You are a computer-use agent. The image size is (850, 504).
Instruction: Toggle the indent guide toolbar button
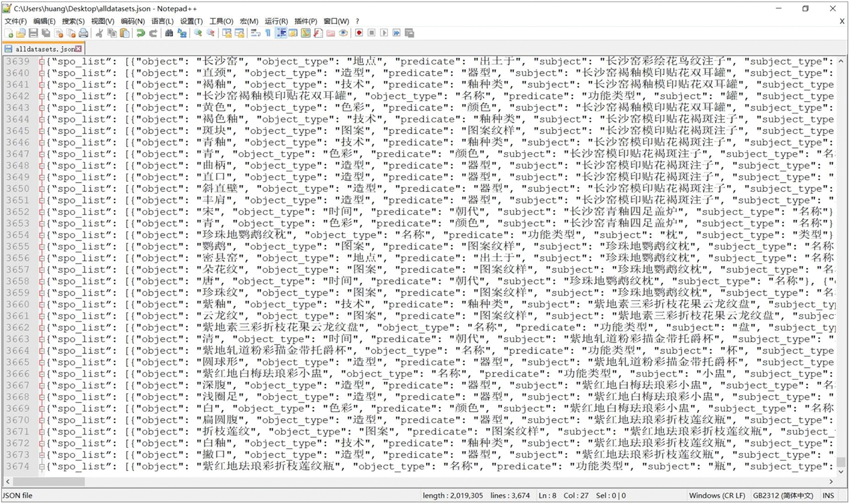click(x=281, y=33)
